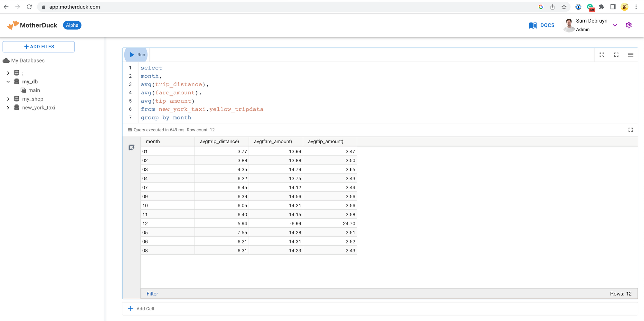Screen dimensions: 644x321
Task: Open the cell hamburger menu
Action: click(630, 55)
